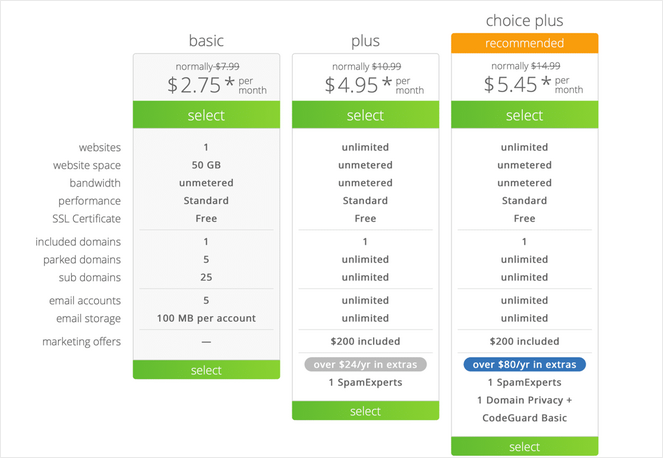
Task: Click the bottom select button under basic plan
Action: (x=206, y=370)
